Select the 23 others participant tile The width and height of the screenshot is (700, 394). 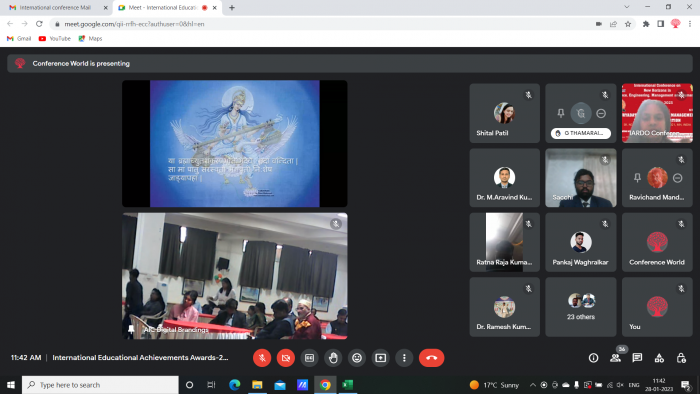pyautogui.click(x=580, y=307)
